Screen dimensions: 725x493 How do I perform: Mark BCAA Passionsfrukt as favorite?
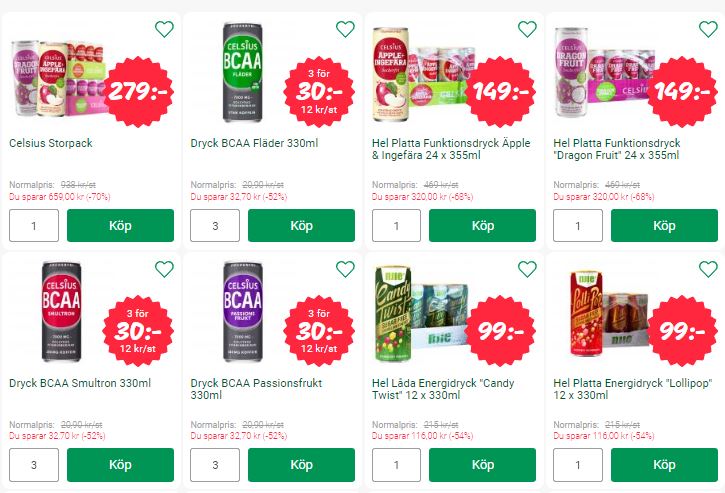point(345,269)
